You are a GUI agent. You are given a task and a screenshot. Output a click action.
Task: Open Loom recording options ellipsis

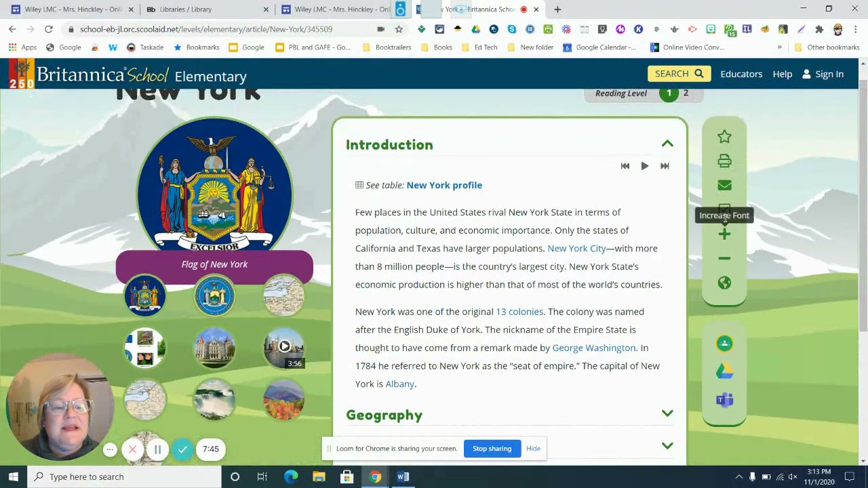click(109, 449)
